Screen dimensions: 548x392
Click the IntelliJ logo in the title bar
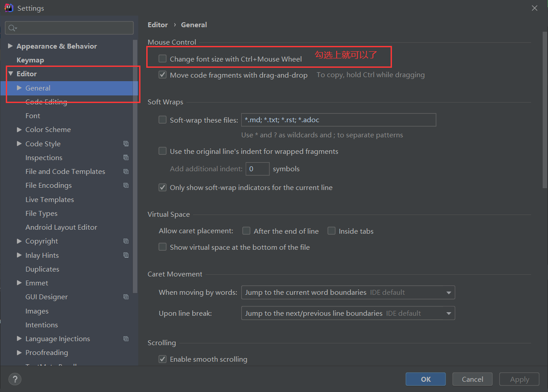pos(8,8)
